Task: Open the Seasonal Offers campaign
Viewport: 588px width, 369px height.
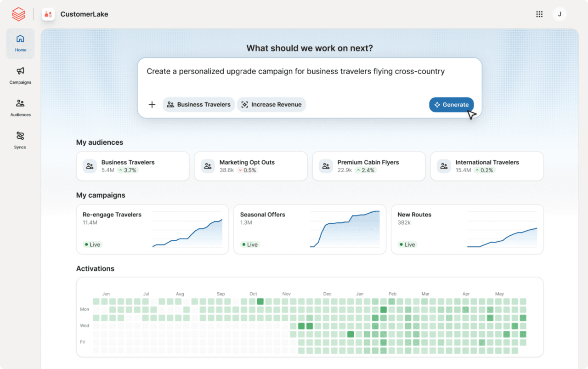Action: (x=310, y=229)
